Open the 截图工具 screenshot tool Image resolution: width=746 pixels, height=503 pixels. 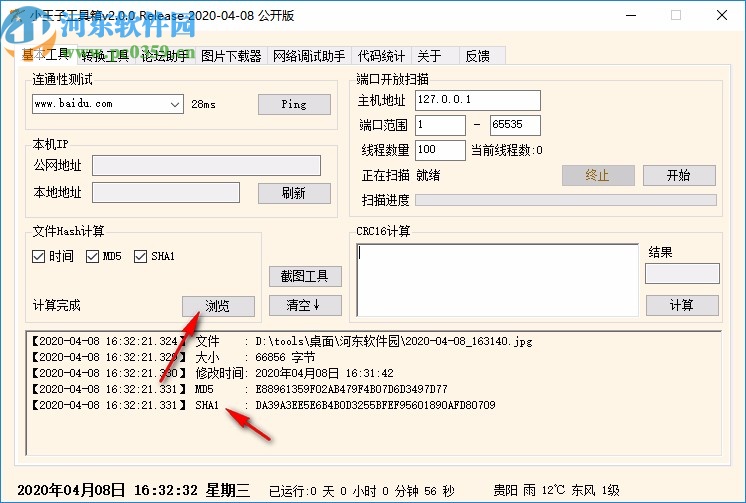click(305, 276)
